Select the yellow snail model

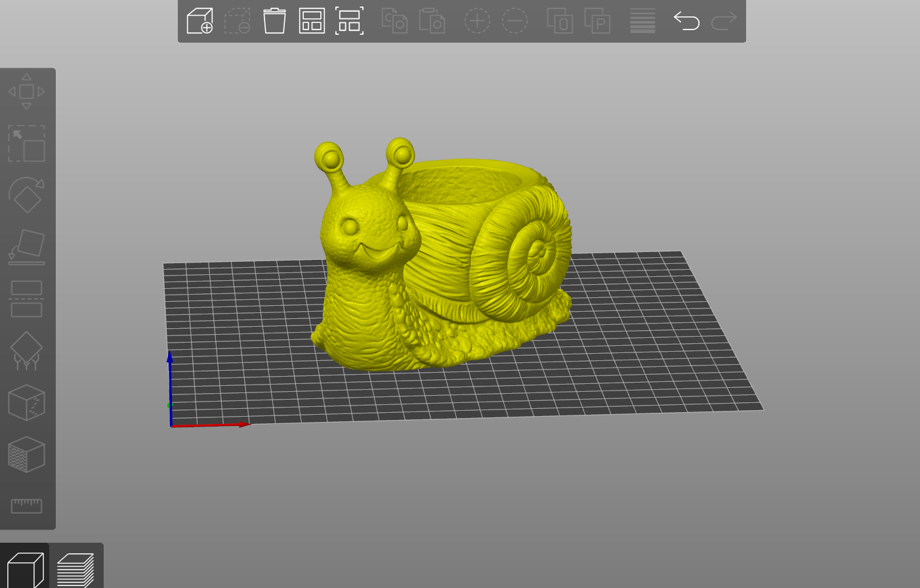click(x=441, y=255)
